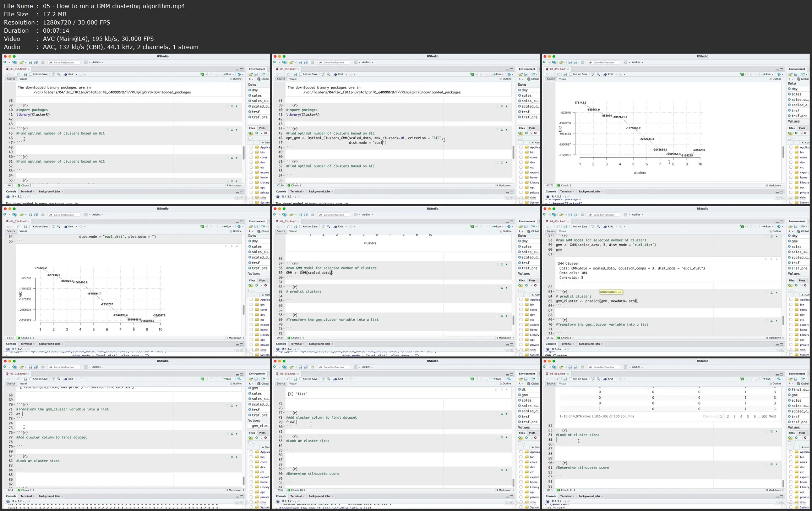
Task: Click new project icon in toolbar, frame 65:42
Action: click(554, 215)
